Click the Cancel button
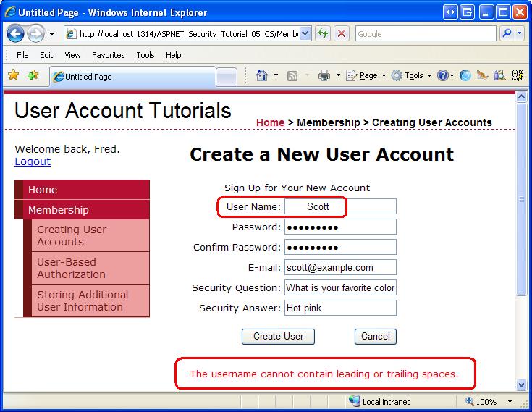 click(x=375, y=336)
